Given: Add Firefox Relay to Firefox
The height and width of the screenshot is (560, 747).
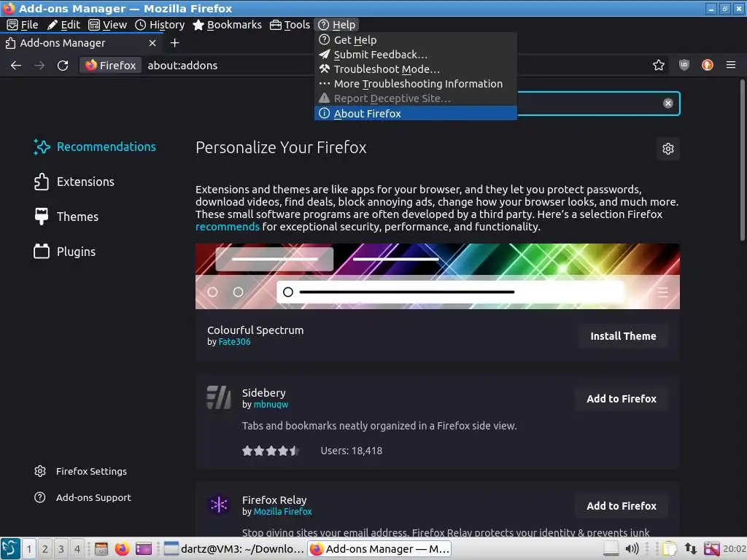Looking at the screenshot, I should click(x=622, y=506).
